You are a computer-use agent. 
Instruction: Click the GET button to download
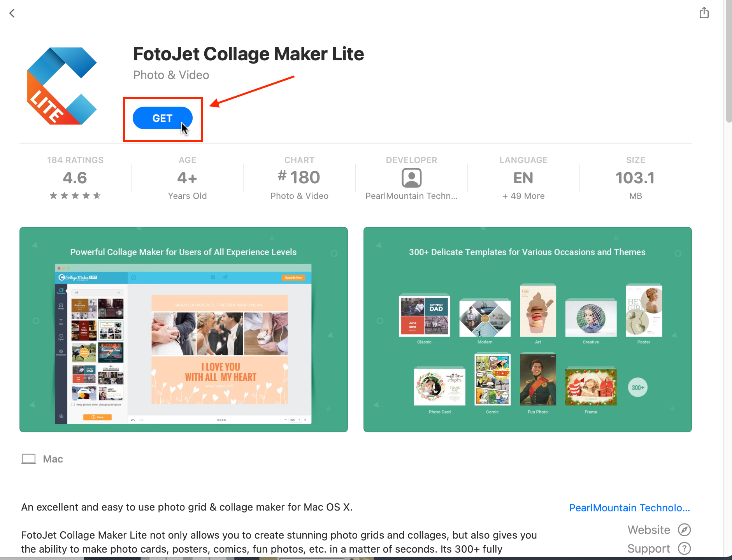click(163, 118)
